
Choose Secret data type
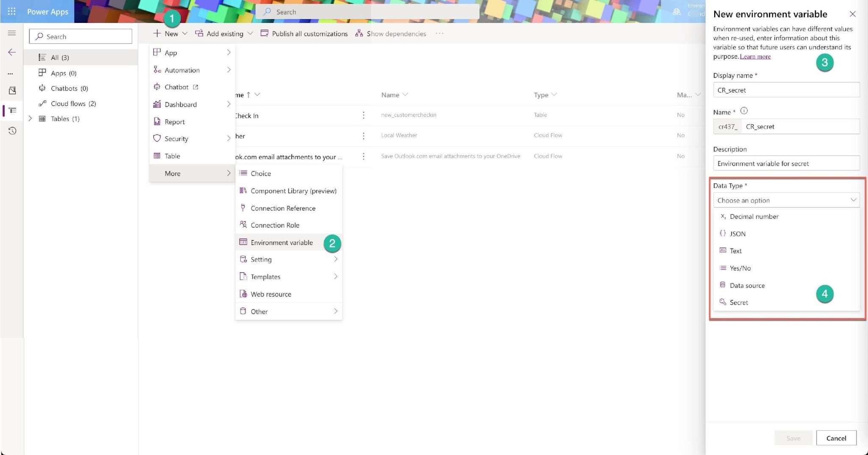tap(786, 303)
